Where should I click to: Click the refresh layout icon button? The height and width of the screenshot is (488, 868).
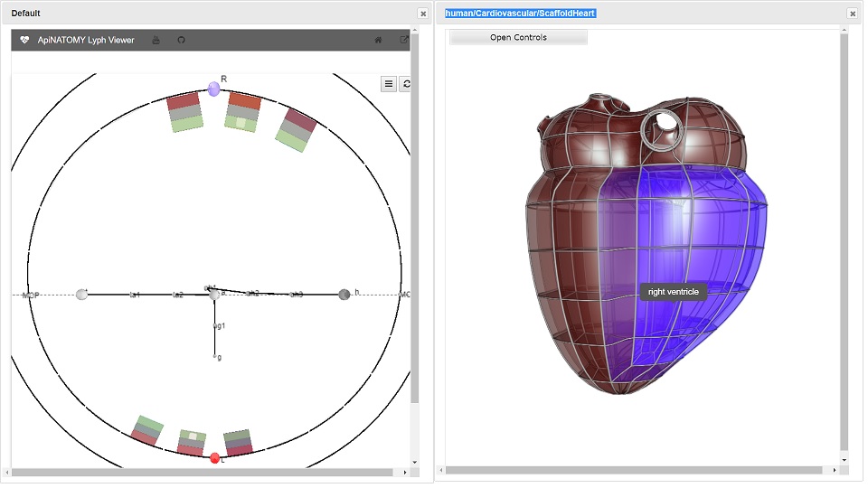point(406,84)
